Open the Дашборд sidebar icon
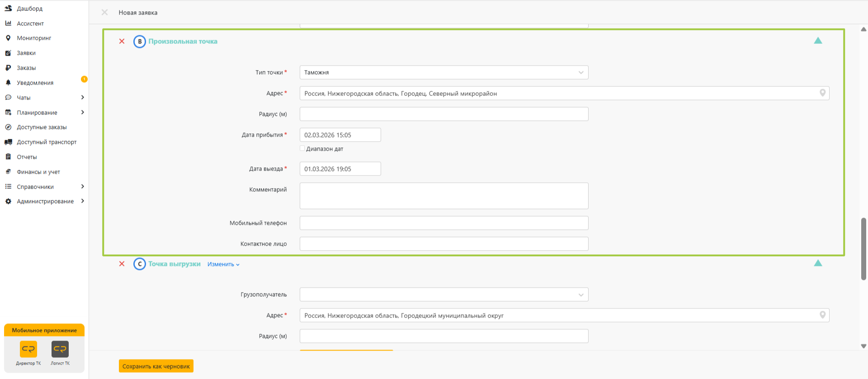Screen dimensions: 868x379 (8, 8)
